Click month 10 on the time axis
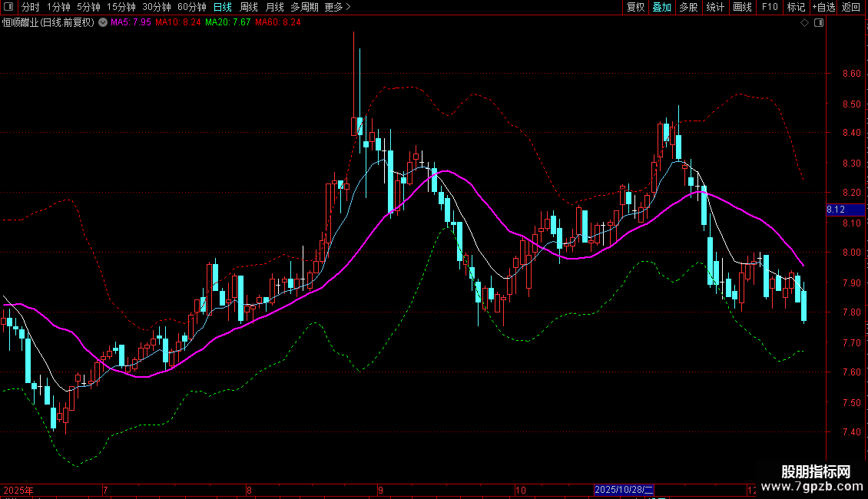868x499 pixels. point(520,490)
